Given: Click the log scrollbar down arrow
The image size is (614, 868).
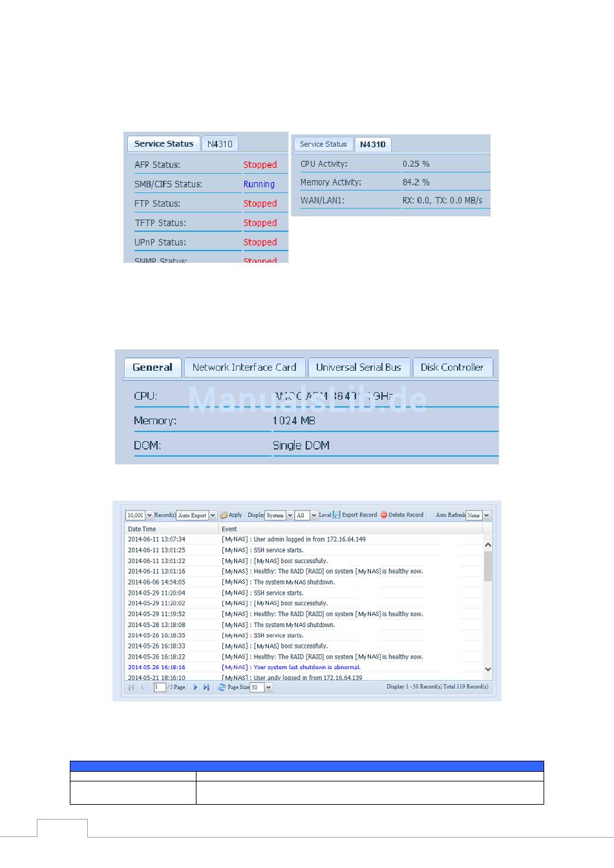Looking at the screenshot, I should click(488, 669).
